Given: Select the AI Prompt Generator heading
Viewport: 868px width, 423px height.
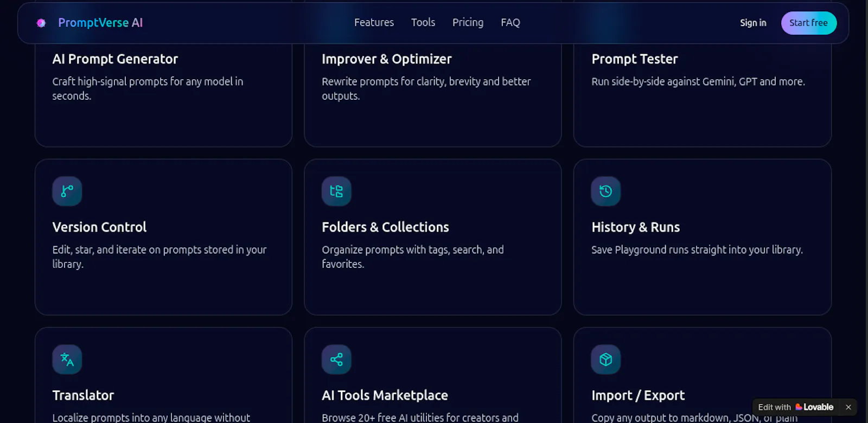Looking at the screenshot, I should pyautogui.click(x=115, y=59).
